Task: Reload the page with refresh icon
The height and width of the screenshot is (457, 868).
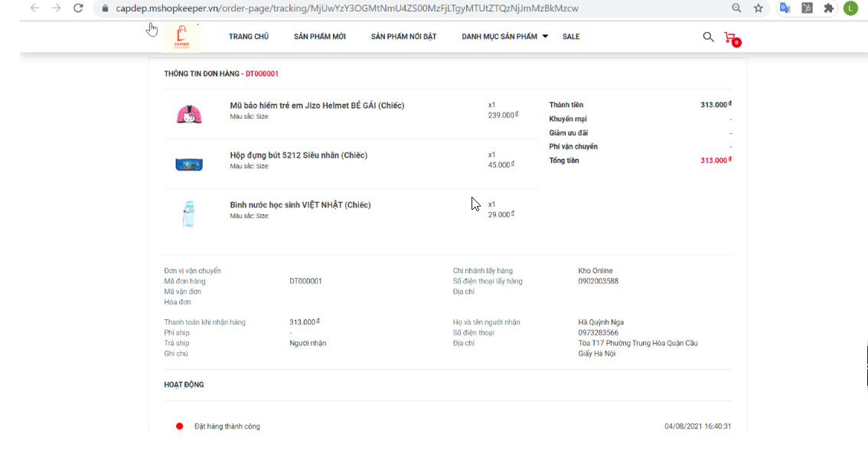Action: coord(78,8)
